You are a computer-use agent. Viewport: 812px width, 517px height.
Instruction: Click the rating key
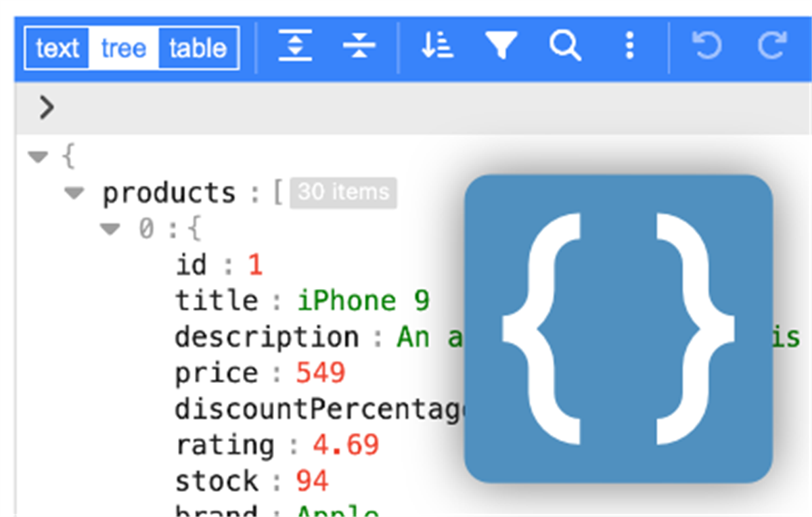pyautogui.click(x=225, y=445)
